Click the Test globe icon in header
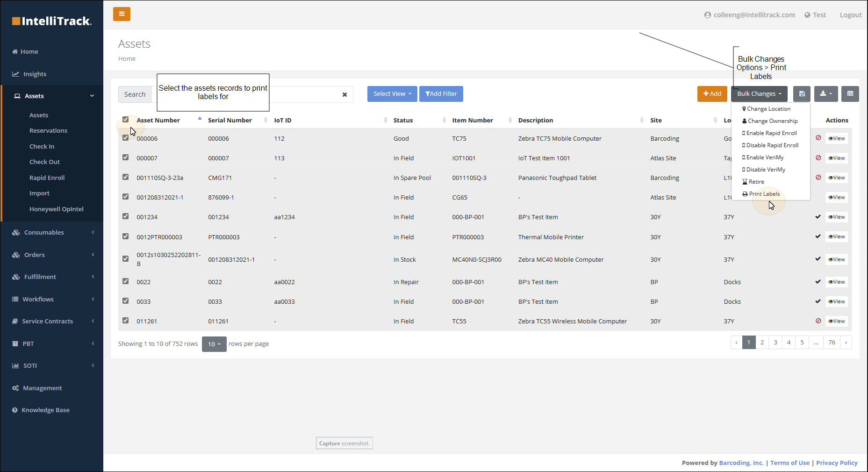 coord(807,15)
